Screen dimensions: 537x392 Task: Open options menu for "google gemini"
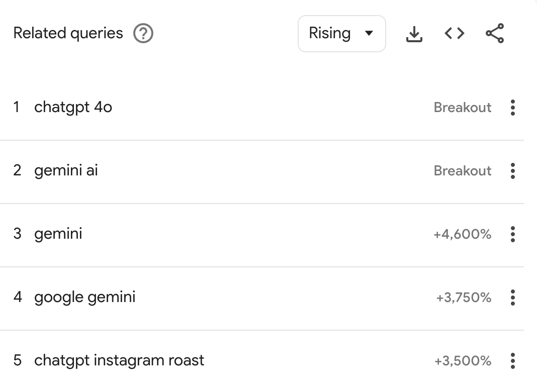click(512, 298)
